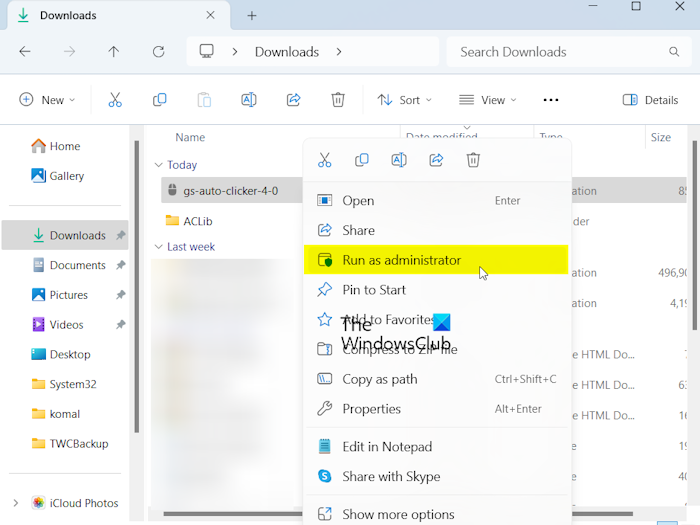Click the pin icon beside Pictures

click(x=121, y=295)
